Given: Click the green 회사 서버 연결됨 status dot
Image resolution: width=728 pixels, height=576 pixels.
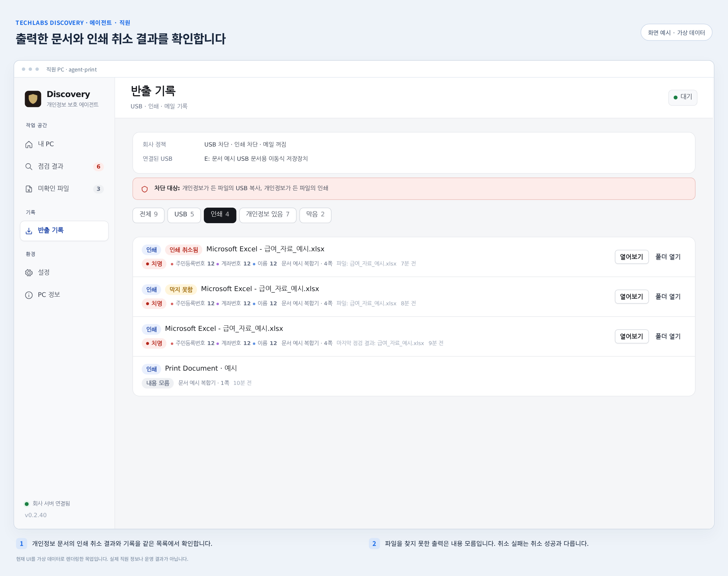Looking at the screenshot, I should (x=27, y=504).
